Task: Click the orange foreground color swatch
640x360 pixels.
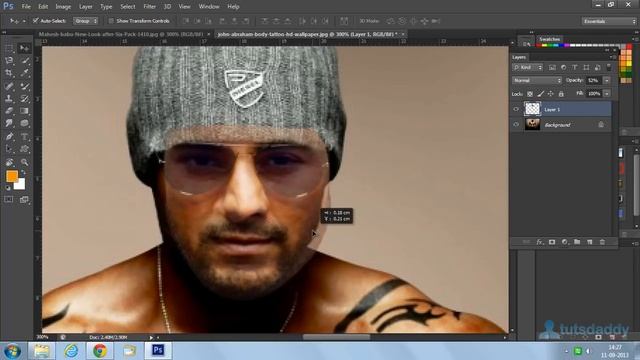Action: [x=12, y=176]
